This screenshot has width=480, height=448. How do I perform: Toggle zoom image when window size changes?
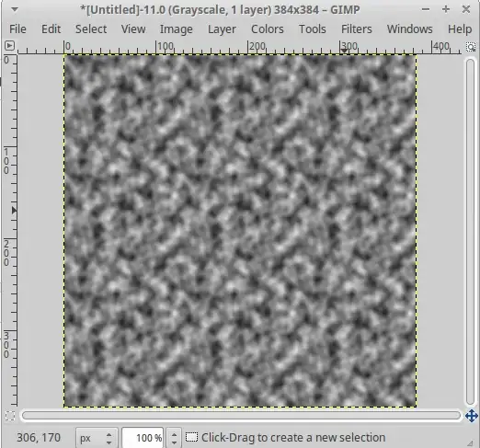[x=471, y=47]
